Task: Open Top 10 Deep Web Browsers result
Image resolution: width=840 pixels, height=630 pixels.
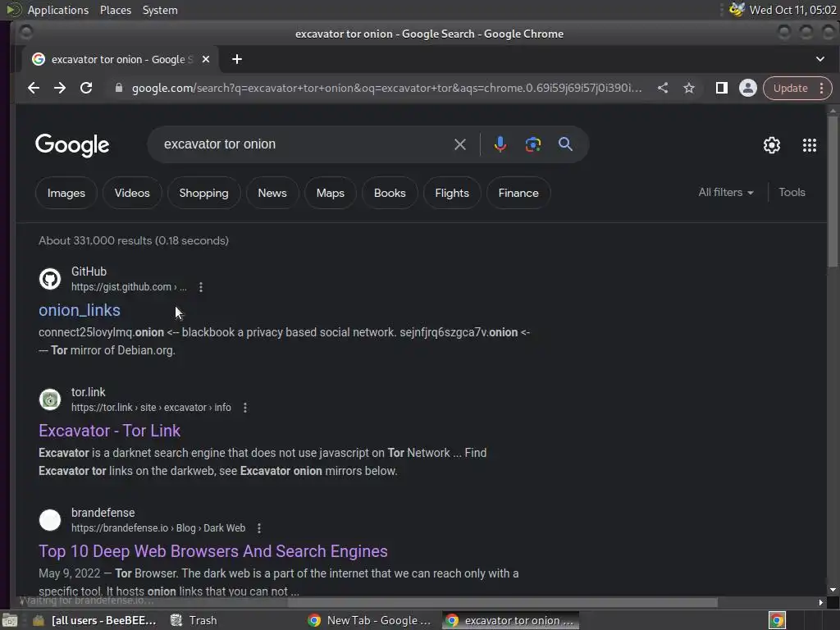Action: click(212, 551)
